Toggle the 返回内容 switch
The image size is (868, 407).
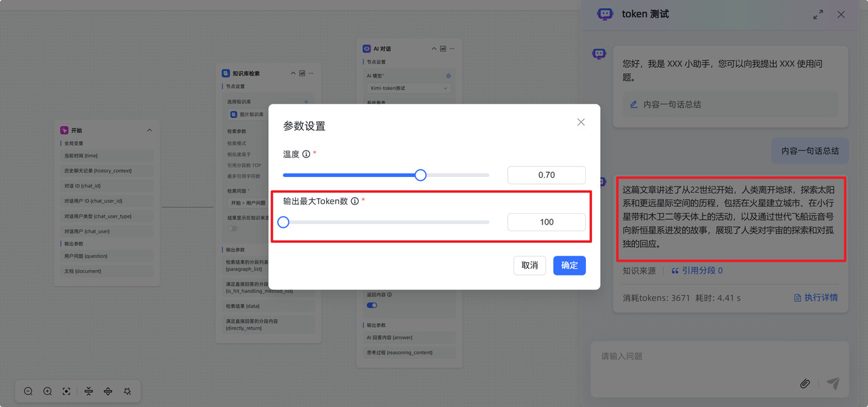pyautogui.click(x=372, y=305)
